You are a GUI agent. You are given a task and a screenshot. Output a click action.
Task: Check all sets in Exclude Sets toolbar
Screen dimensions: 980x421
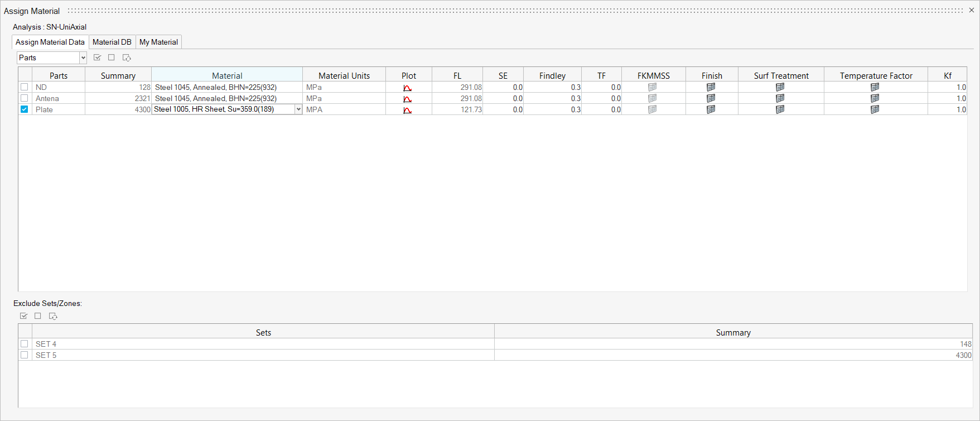point(23,316)
